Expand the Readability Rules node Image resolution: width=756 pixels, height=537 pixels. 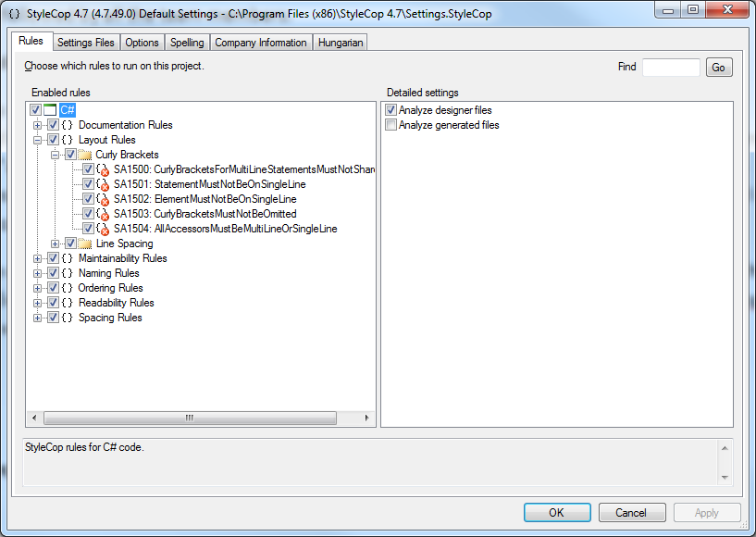37,303
